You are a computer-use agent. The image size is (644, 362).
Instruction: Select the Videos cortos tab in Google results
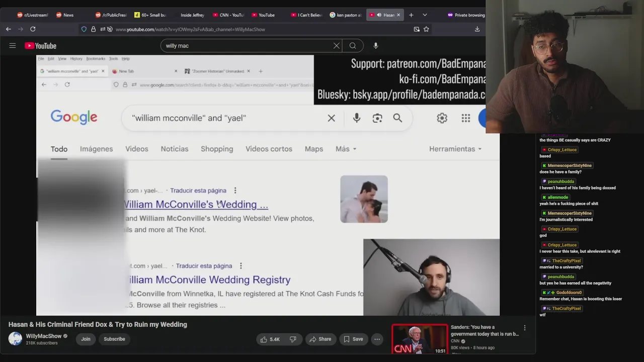(x=269, y=149)
